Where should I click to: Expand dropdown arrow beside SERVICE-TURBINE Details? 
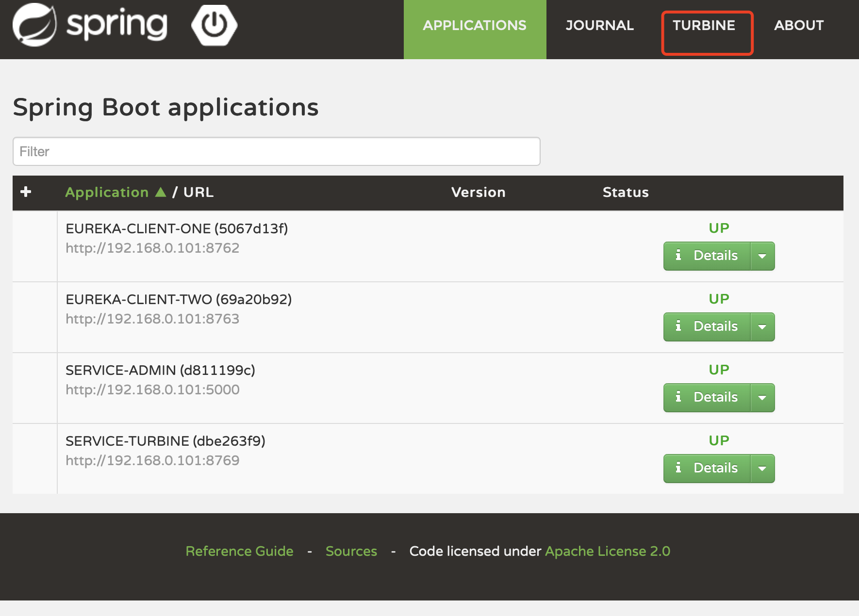[762, 468]
